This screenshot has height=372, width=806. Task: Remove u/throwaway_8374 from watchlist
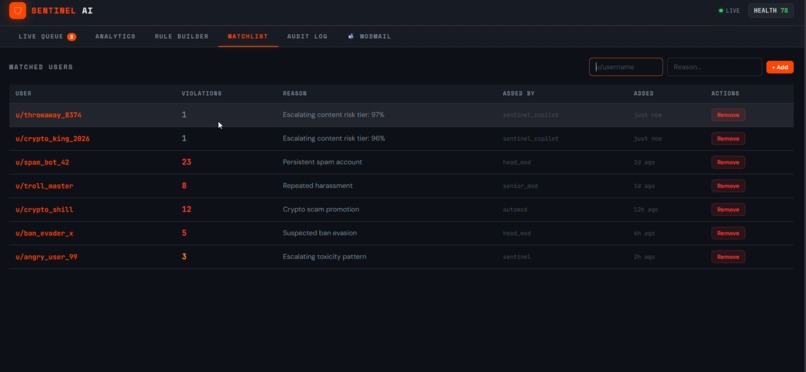(x=728, y=115)
